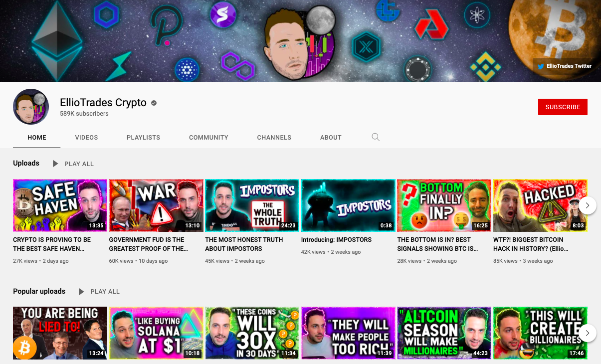Screen dimensions: 601x364
Task: Click PLAY ALL text next to Popular uploads
Action: 105,291
